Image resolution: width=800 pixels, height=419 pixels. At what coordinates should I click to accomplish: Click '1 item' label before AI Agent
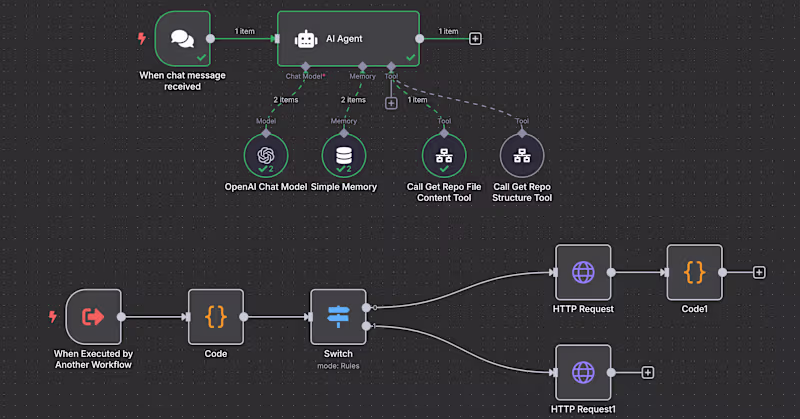click(x=244, y=31)
